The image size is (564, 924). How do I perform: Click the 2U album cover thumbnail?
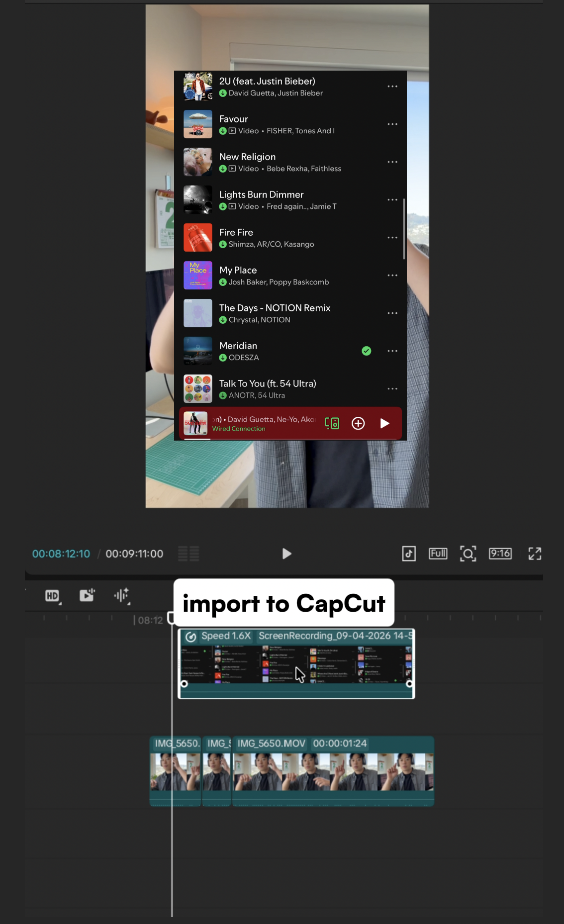pyautogui.click(x=198, y=87)
